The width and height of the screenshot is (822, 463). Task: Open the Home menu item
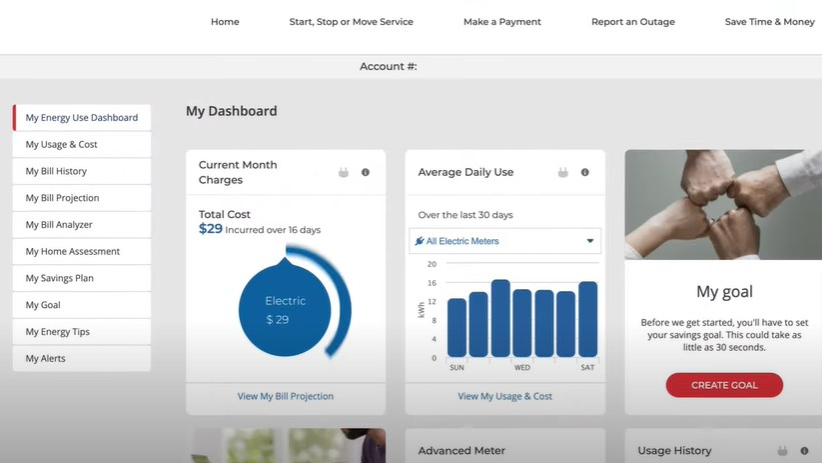click(x=225, y=22)
